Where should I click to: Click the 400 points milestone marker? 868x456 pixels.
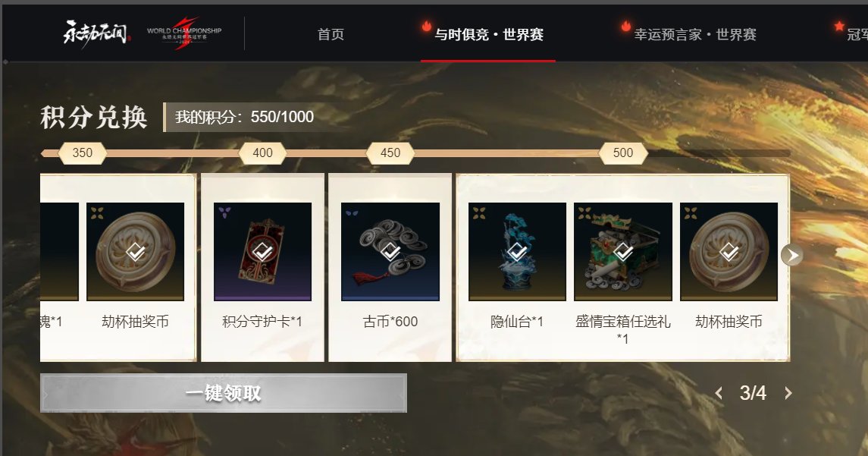262,153
